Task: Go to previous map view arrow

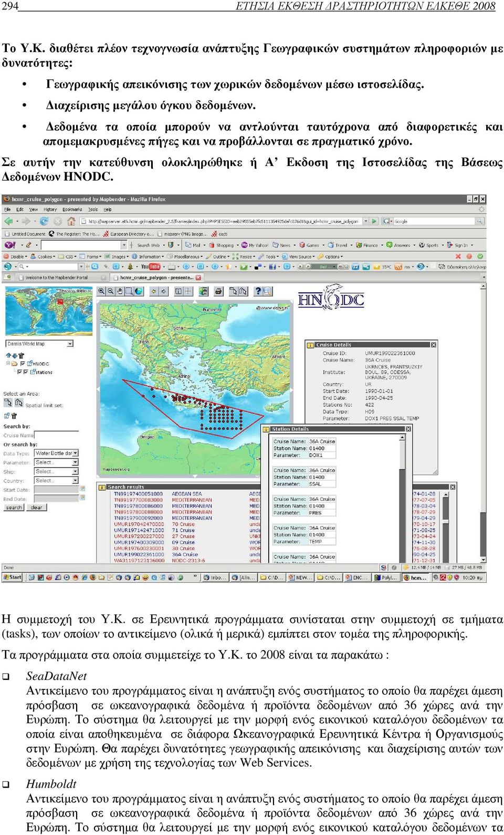Action: coord(154,291)
